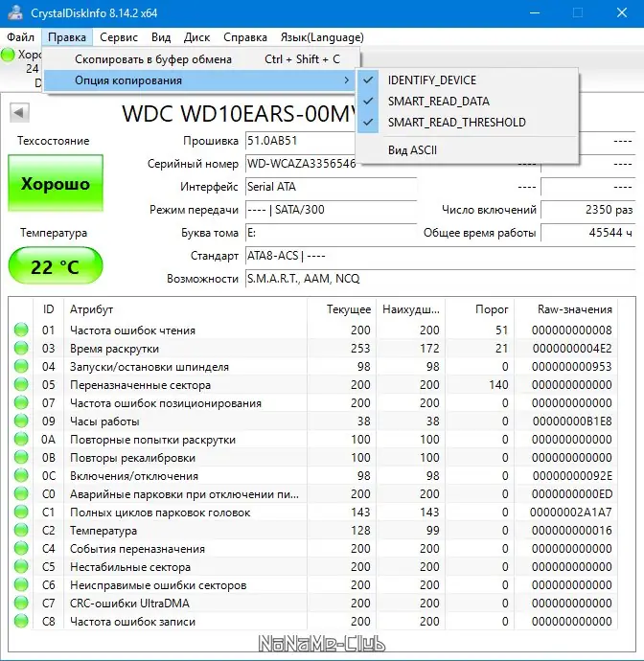The image size is (644, 661).
Task: Click the Raw-значения column header
Action: pos(566,309)
